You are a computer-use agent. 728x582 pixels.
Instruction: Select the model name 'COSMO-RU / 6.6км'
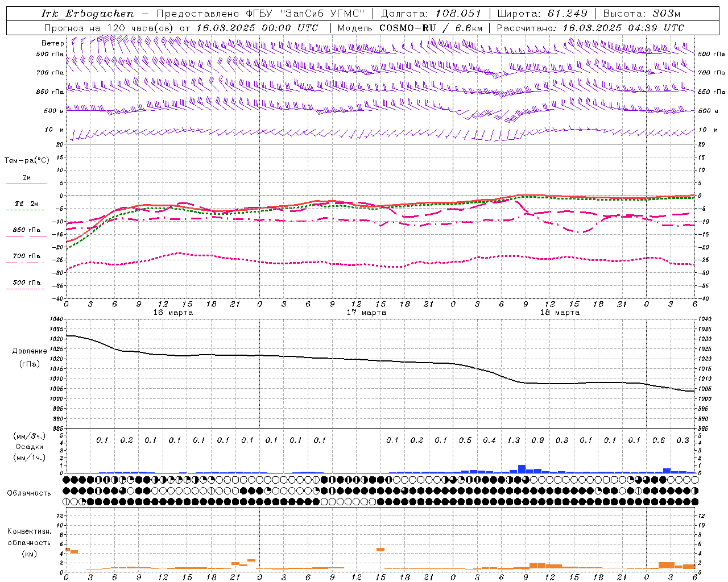[431, 28]
